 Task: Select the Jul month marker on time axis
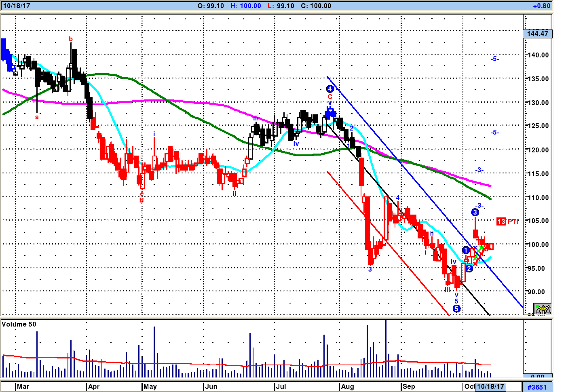(x=281, y=386)
